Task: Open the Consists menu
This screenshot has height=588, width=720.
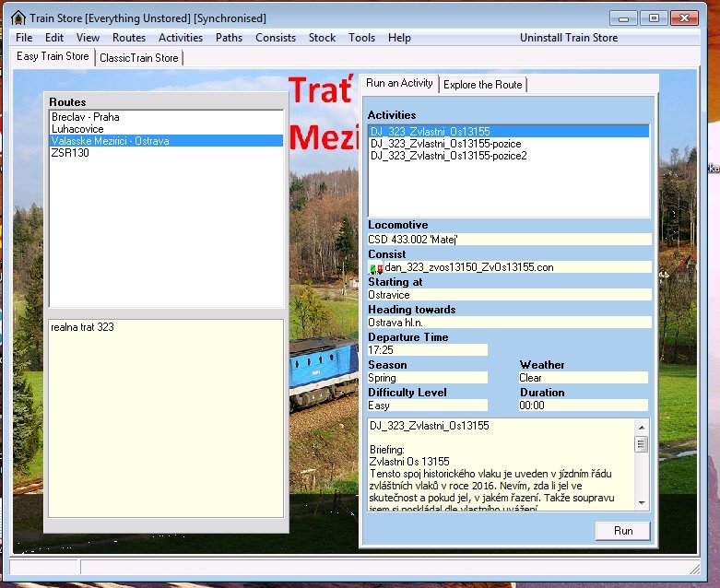Action: pyautogui.click(x=276, y=38)
